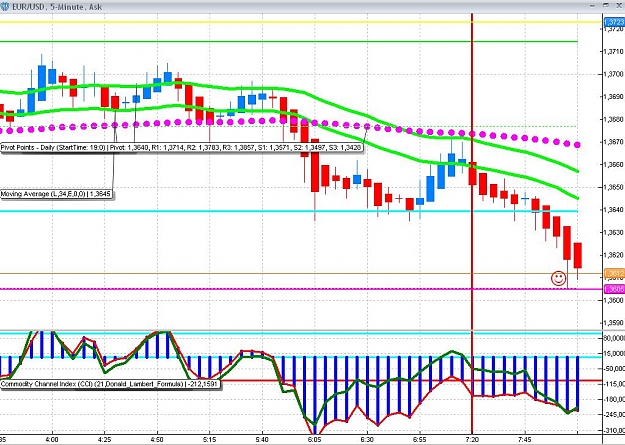Click the 1,3690 price axis label

pyautogui.click(x=615, y=96)
